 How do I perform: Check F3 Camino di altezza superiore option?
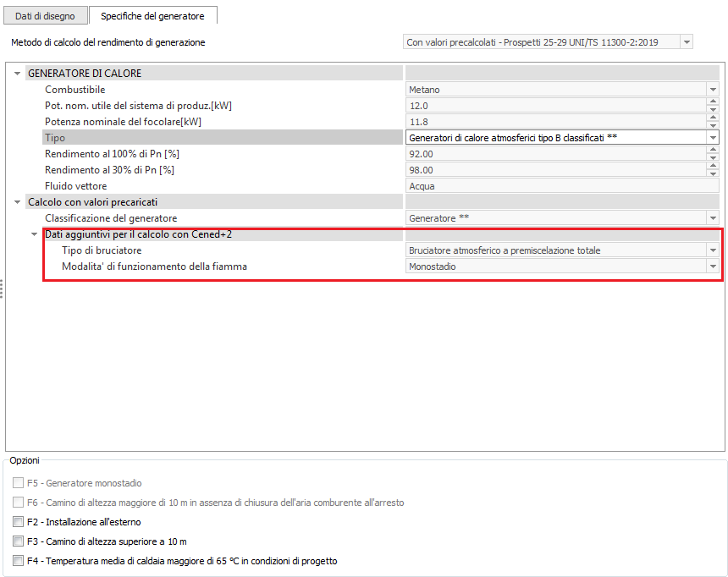click(19, 541)
